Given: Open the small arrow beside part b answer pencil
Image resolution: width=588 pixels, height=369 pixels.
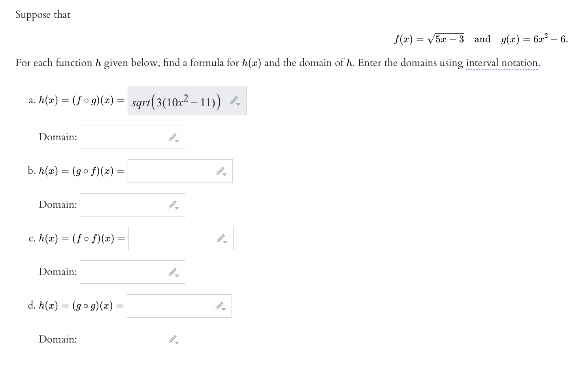Looking at the screenshot, I should pyautogui.click(x=224, y=174).
